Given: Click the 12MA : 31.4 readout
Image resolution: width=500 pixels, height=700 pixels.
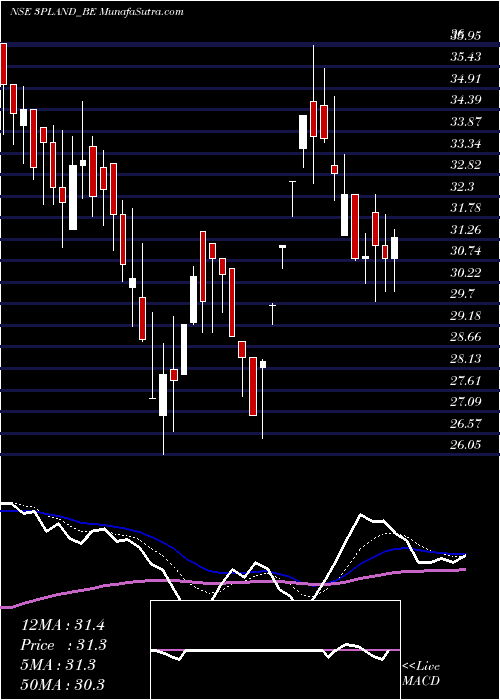Looking at the screenshot, I should (x=63, y=625).
